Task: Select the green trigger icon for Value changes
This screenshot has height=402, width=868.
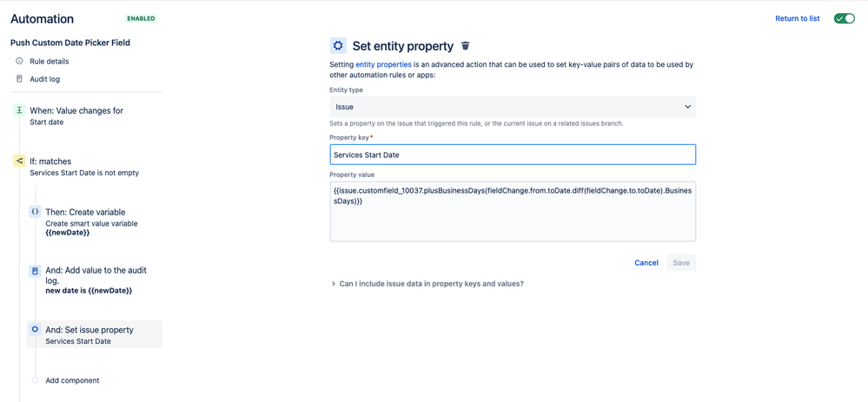Action: coord(19,110)
